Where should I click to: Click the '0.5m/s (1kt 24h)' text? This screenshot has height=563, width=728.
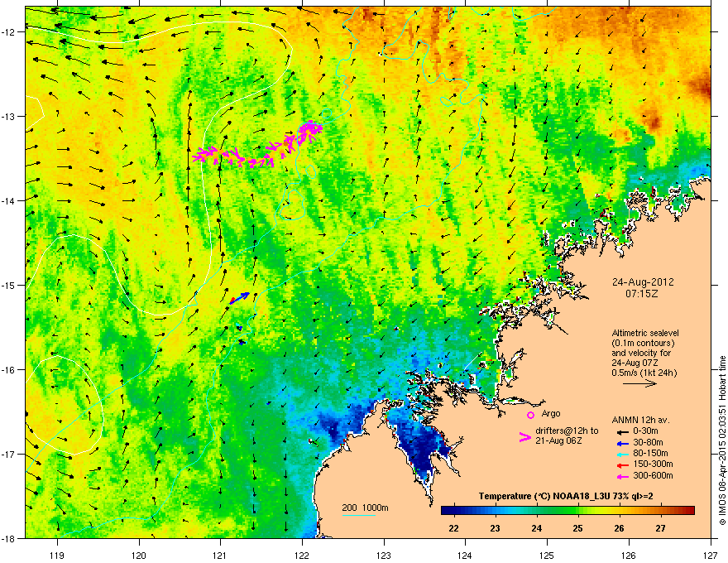[x=644, y=373]
